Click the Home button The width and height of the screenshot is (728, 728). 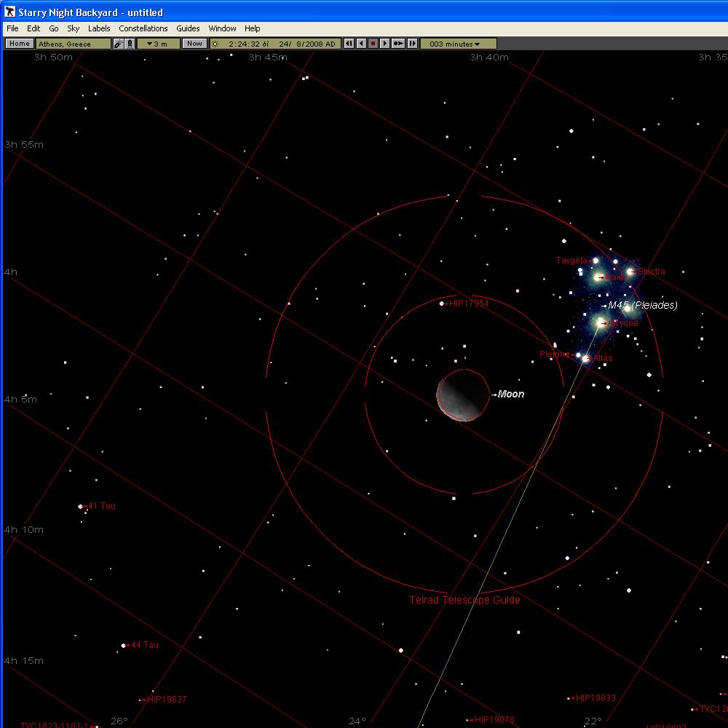(20, 44)
